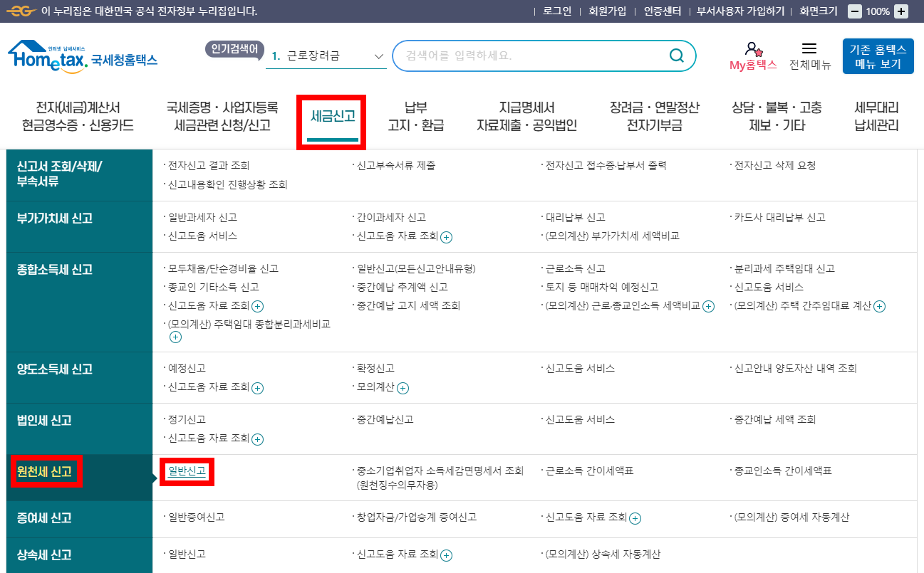
Task: Open 지급명세서 자료제출·공익법인 menu
Action: (526, 117)
